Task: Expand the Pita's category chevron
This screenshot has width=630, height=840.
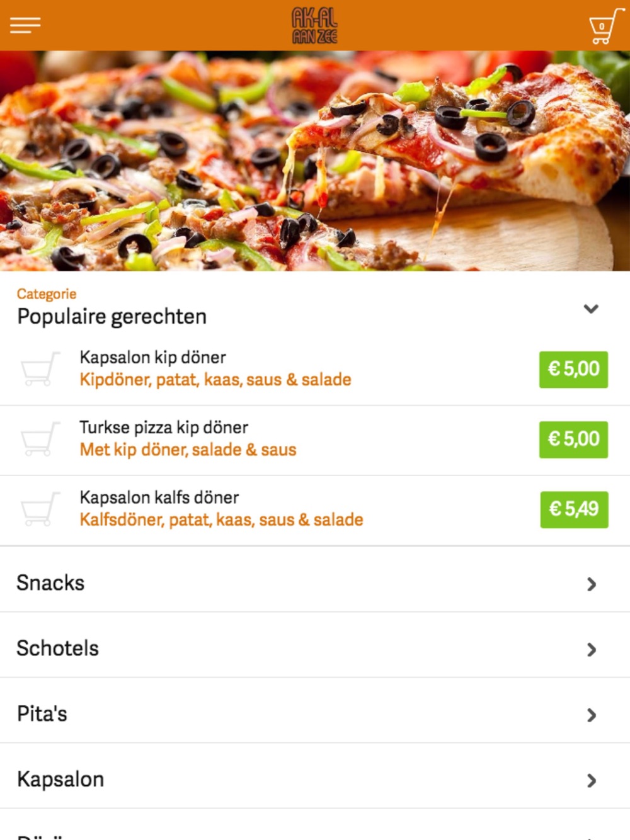Action: tap(591, 715)
